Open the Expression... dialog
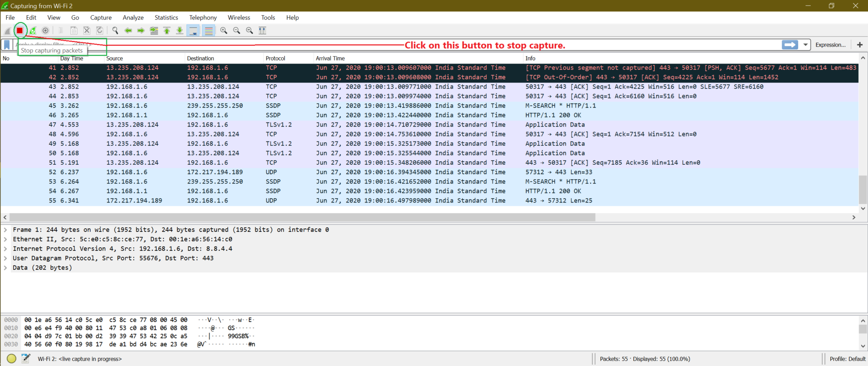 pyautogui.click(x=830, y=44)
